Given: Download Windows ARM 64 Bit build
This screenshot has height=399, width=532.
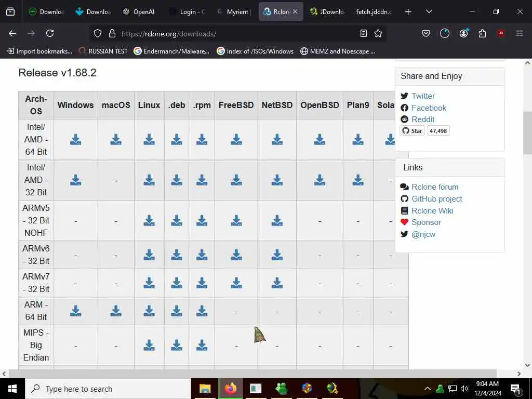Looking at the screenshot, I should click(x=75, y=311).
